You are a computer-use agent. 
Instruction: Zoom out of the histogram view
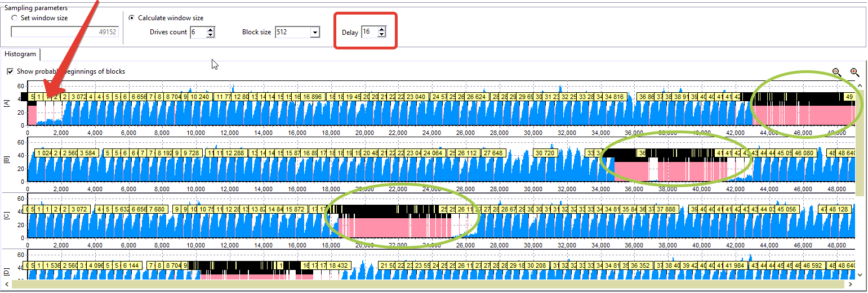point(836,73)
